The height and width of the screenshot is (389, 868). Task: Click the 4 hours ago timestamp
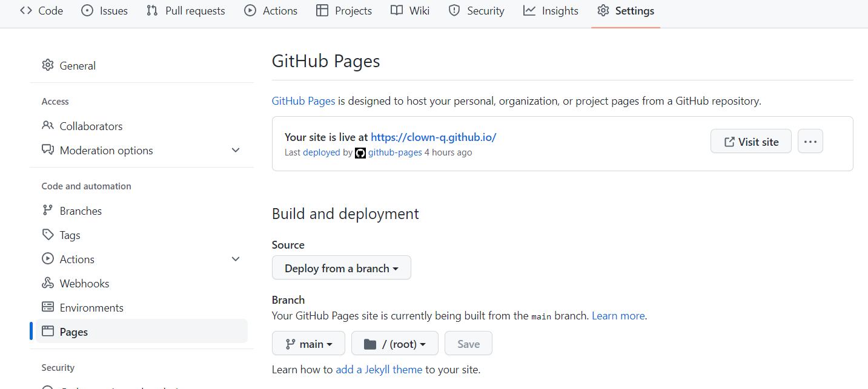(448, 152)
